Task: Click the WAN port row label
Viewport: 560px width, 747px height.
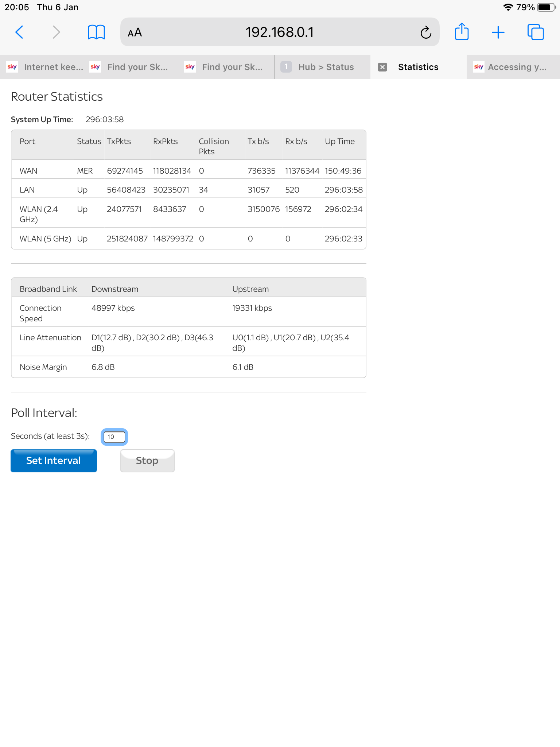Action: [x=28, y=171]
